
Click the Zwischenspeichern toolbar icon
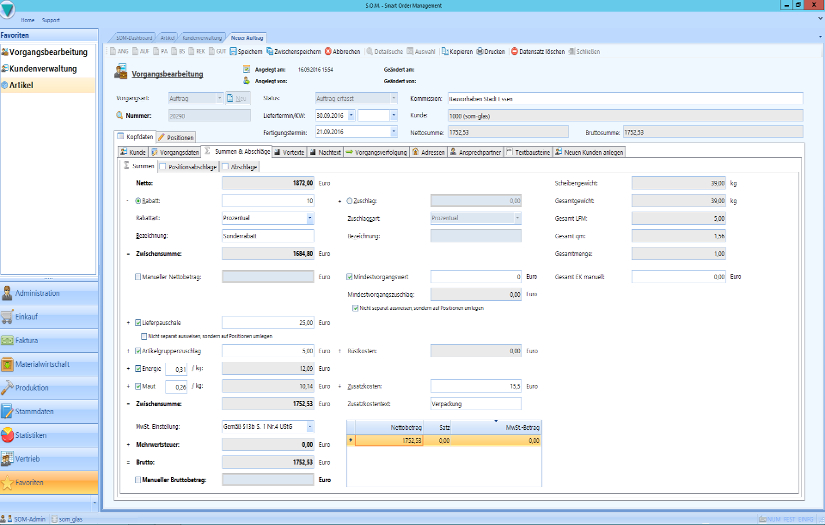270,51
